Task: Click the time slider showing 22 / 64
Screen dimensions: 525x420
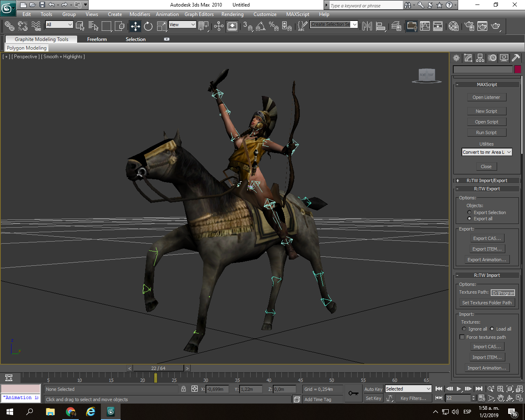Action: (x=158, y=368)
